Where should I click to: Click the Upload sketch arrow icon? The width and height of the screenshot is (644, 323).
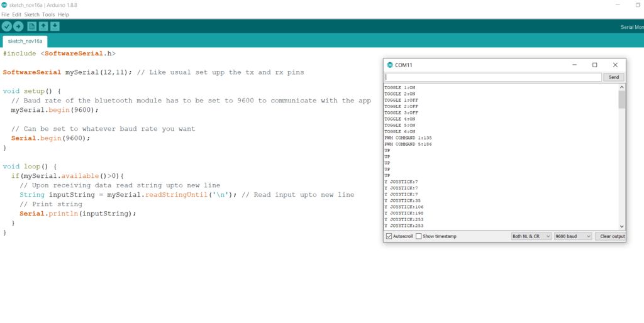coord(18,26)
